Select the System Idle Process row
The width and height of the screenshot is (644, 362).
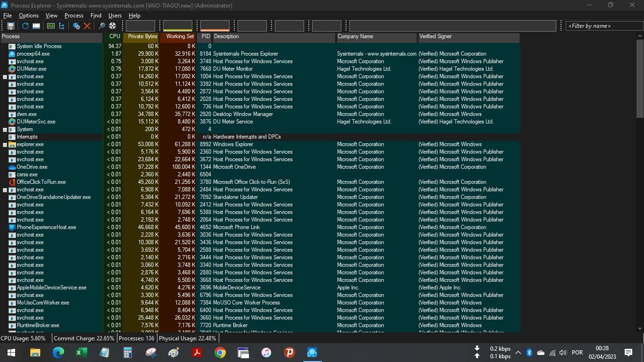tap(260, 46)
